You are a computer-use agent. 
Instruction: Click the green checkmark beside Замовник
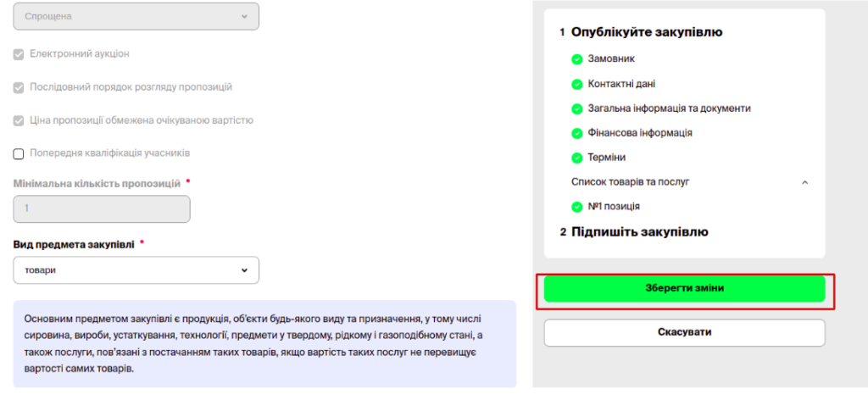pos(577,59)
